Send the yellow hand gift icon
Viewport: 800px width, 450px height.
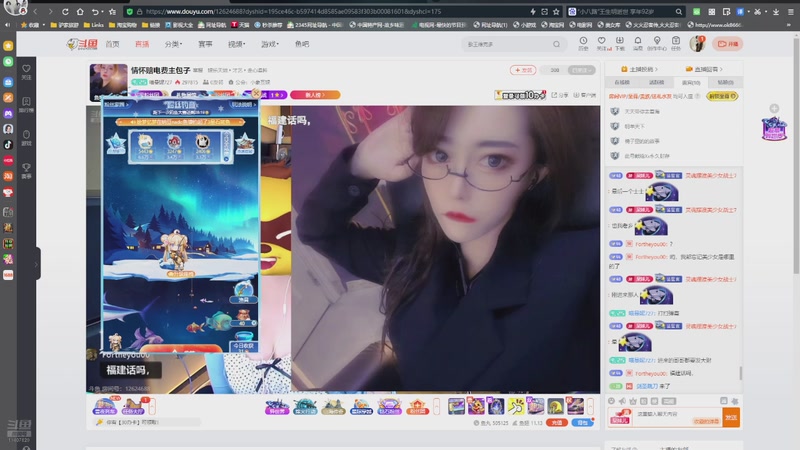[515, 406]
